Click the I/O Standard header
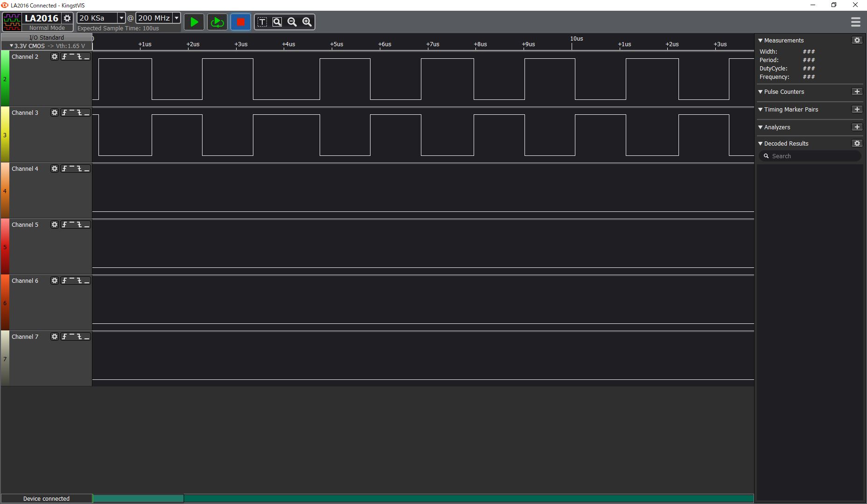Viewport: 867px width, 504px height. pyautogui.click(x=47, y=37)
